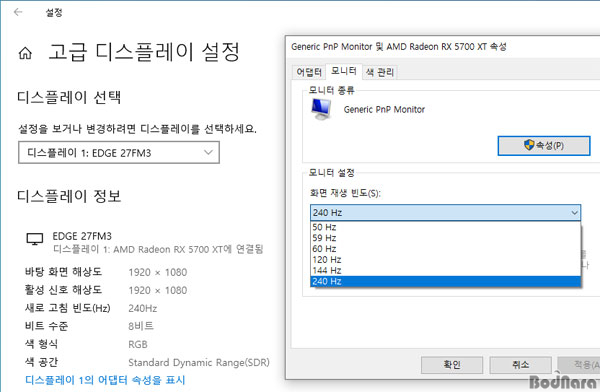Click the AMD Radeon RX 5700 XT에 연결됨 line

point(158,249)
